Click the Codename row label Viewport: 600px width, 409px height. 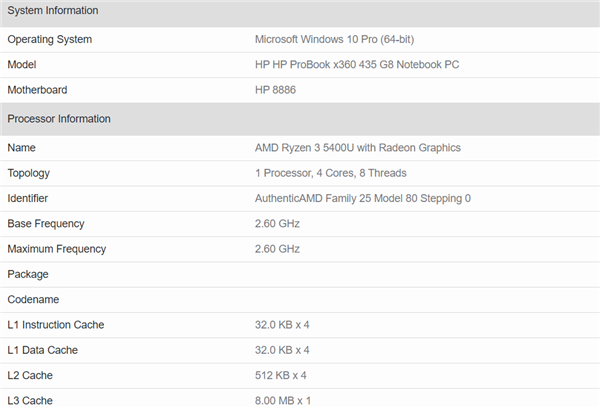35,299
